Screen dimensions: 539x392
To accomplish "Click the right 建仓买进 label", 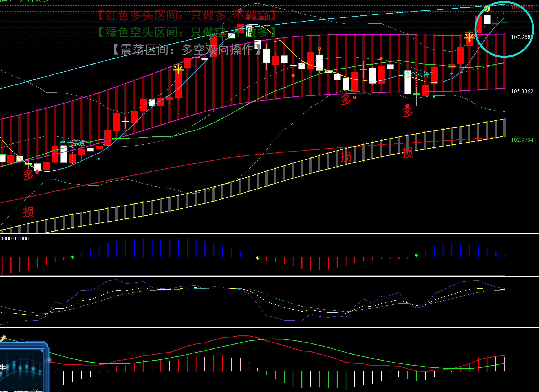I will pos(416,74).
